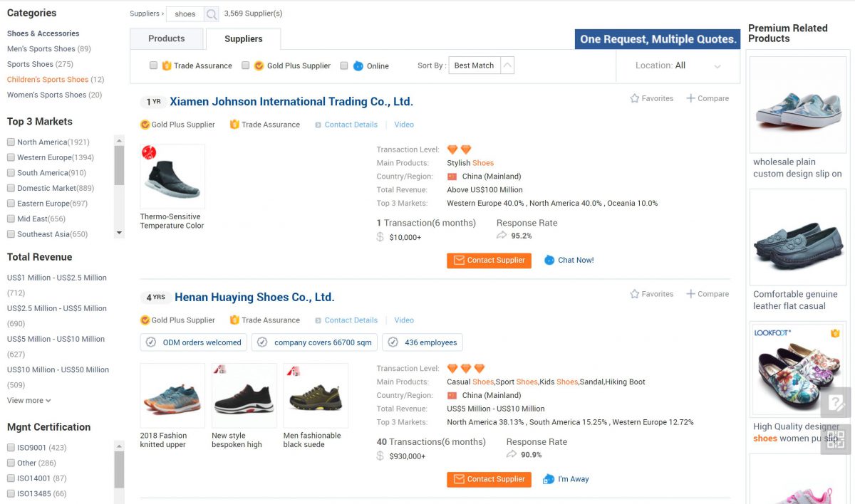855x504 pixels.
Task: Click company covers 66700 sqm badge
Action: click(x=315, y=342)
